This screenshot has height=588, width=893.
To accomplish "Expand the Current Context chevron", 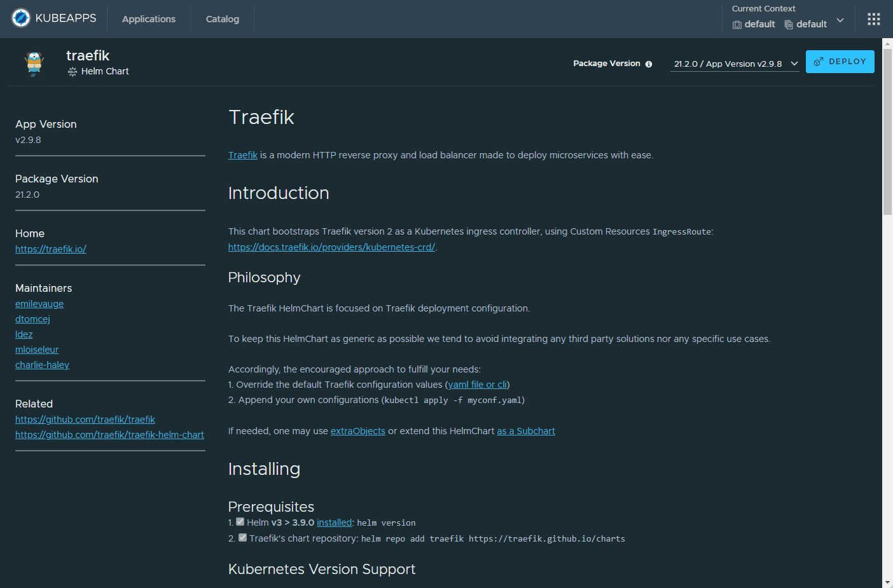I will point(840,20).
